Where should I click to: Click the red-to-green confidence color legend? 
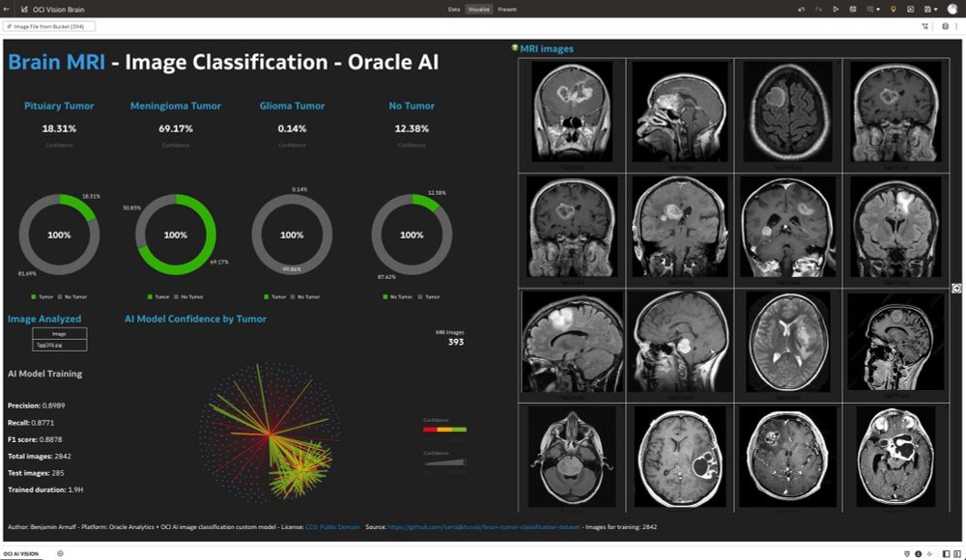coord(444,430)
